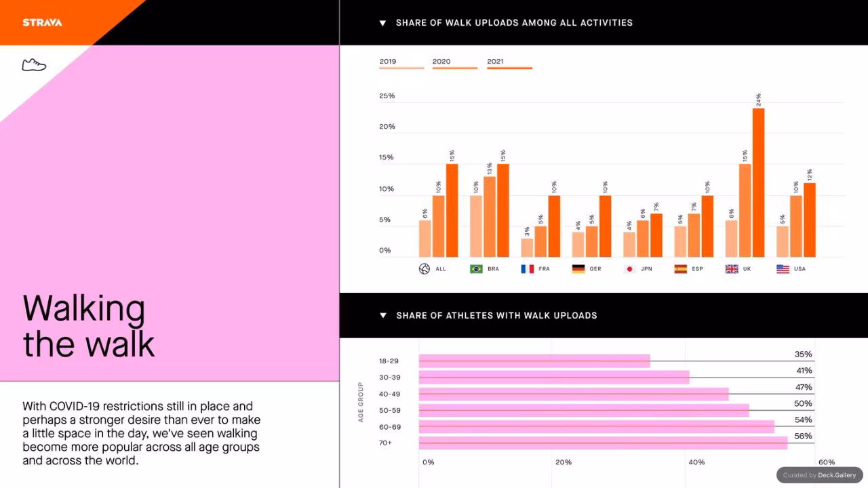Click the 30-39 age group bar
This screenshot has width=868, height=488.
(554, 378)
